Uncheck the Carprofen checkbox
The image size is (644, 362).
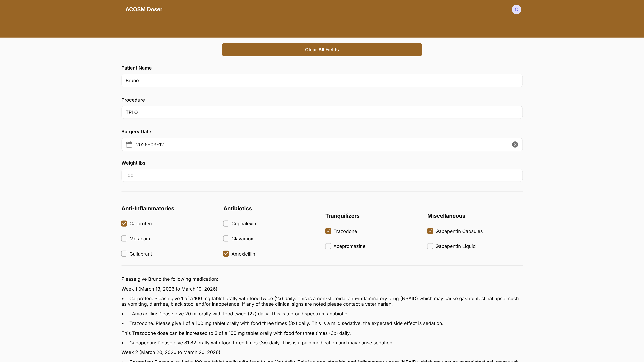coord(124,224)
